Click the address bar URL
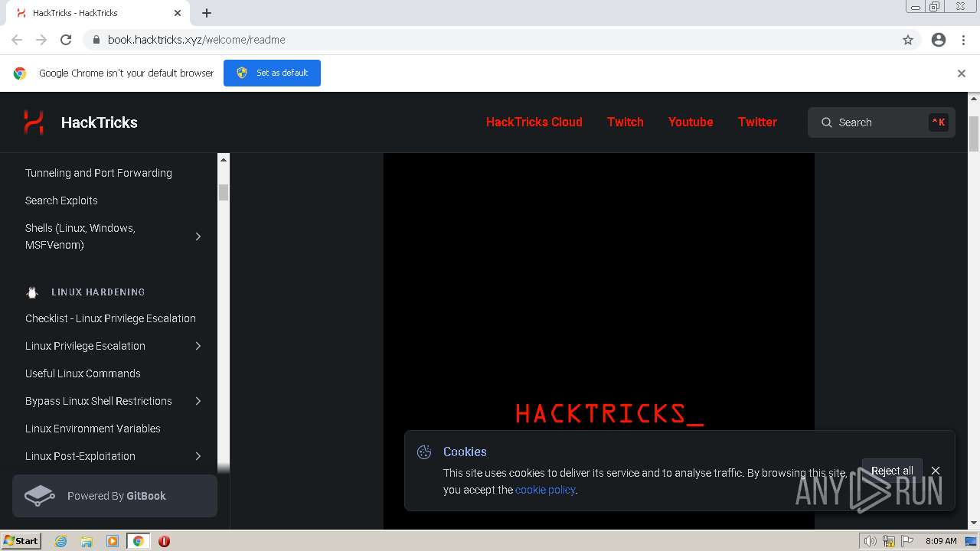The height and width of the screenshot is (551, 980). pyautogui.click(x=197, y=40)
